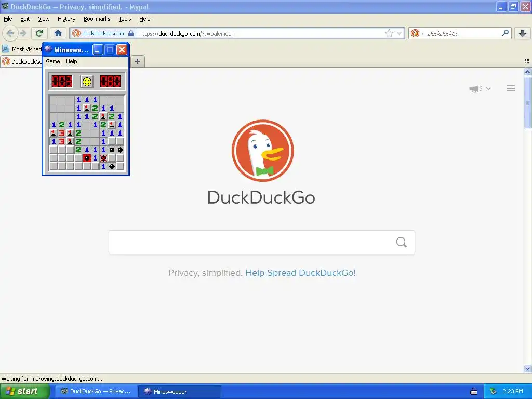Click the DuckDuckGo duck logo

click(262, 151)
